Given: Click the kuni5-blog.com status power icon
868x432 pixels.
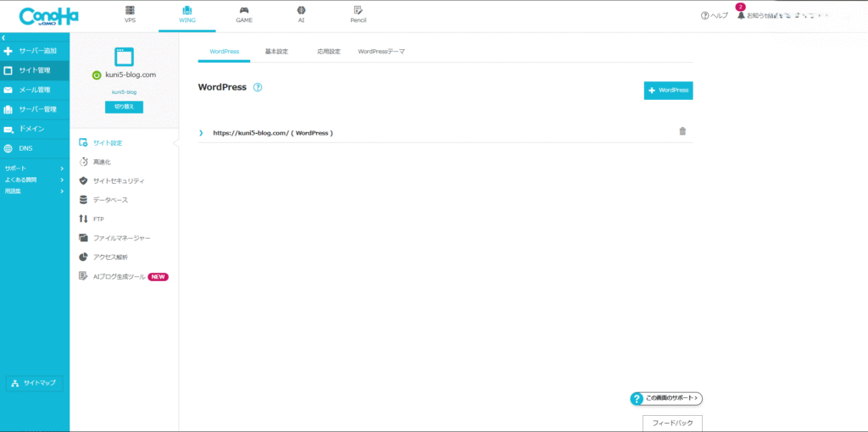Looking at the screenshot, I should (x=97, y=75).
